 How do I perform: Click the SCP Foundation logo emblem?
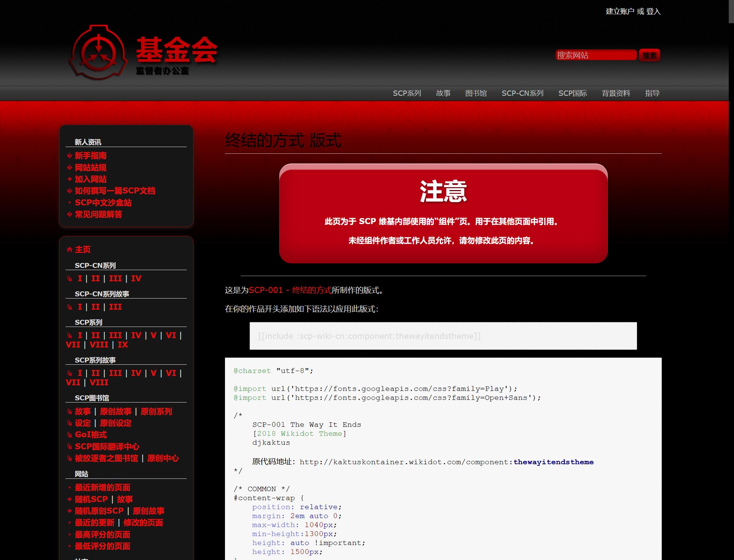[98, 52]
